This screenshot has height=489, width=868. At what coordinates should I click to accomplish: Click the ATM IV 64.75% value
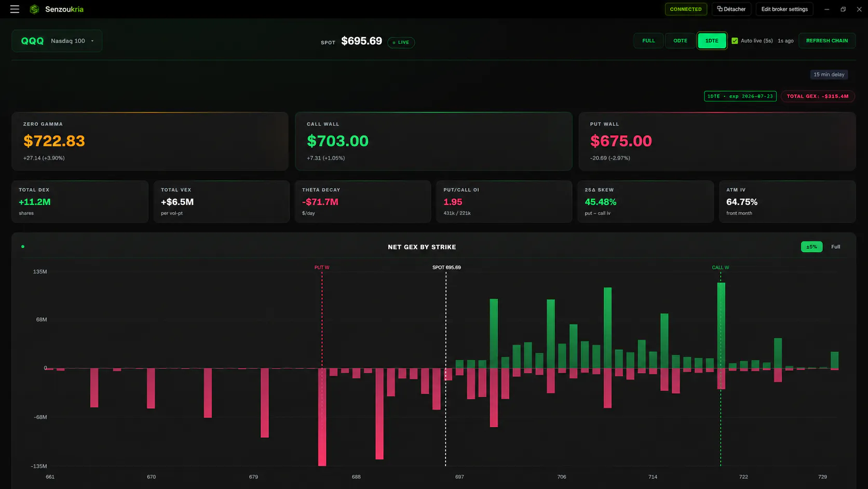pyautogui.click(x=742, y=202)
